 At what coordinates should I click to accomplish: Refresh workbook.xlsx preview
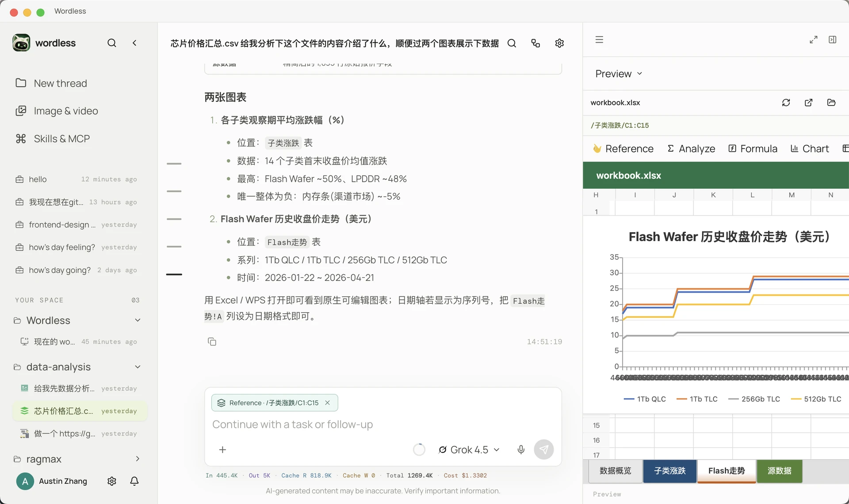click(786, 103)
